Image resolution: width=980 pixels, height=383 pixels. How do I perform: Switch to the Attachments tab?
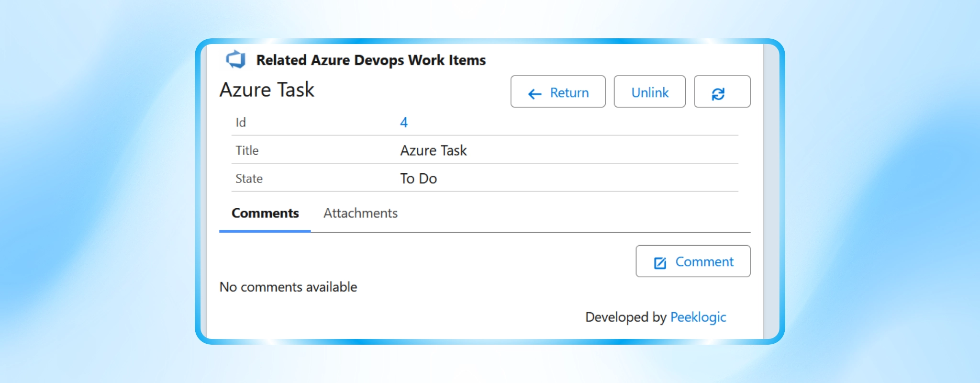(360, 213)
